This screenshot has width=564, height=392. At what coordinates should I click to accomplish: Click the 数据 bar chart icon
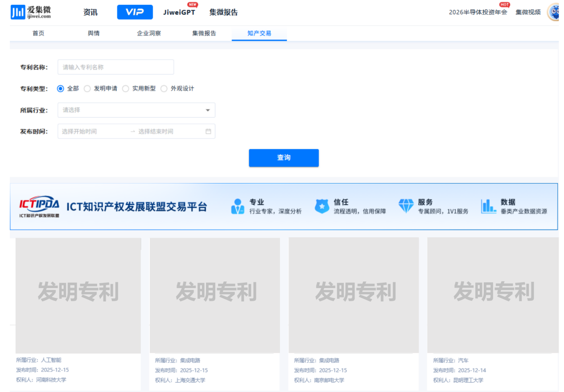pos(488,206)
